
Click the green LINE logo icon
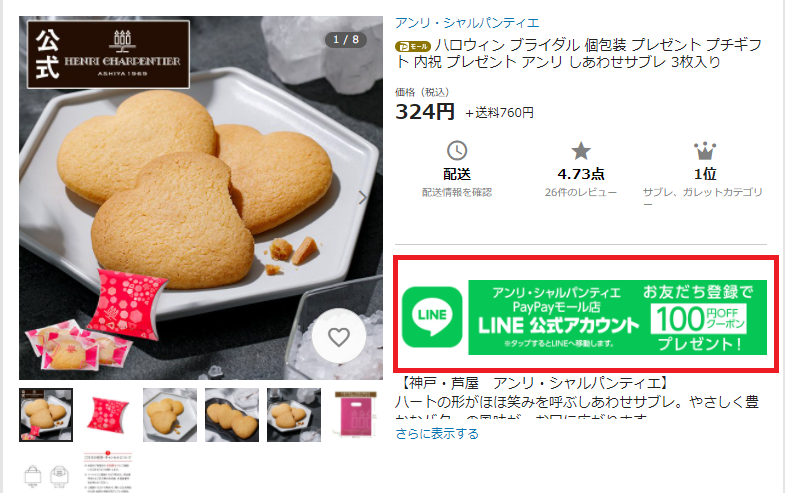[x=432, y=317]
